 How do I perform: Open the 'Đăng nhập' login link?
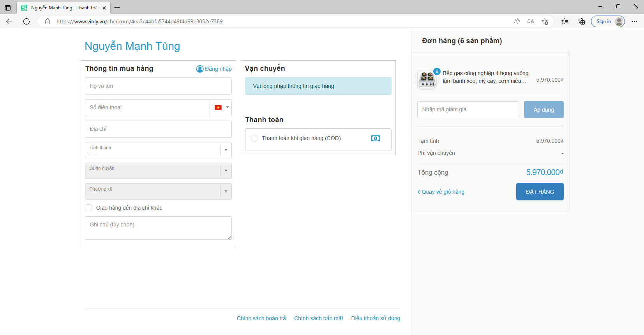click(214, 69)
